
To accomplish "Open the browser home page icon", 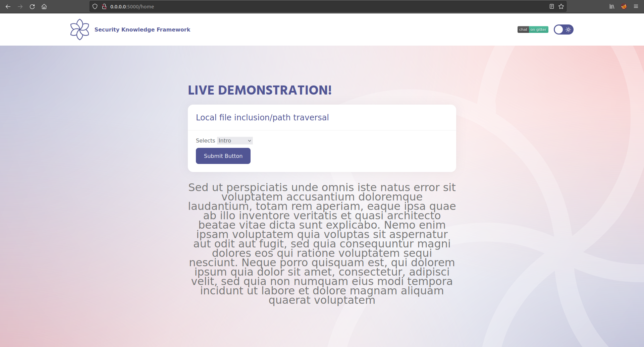I will click(44, 6).
